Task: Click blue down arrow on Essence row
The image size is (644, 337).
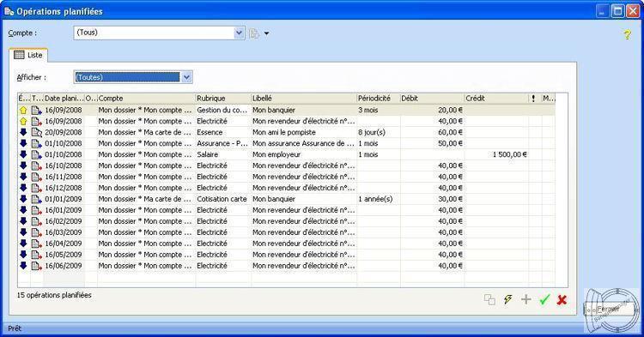Action: 23,132
